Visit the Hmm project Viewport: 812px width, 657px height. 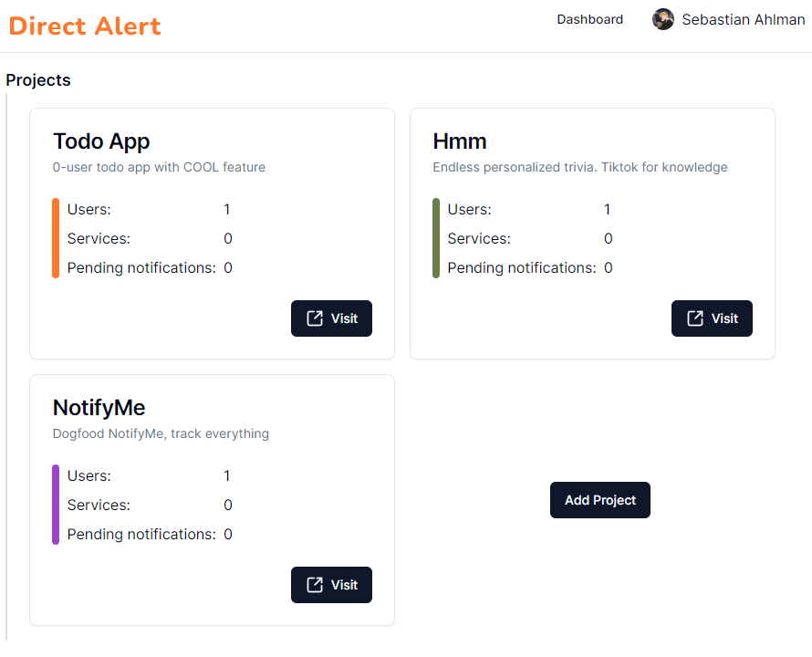coord(712,318)
